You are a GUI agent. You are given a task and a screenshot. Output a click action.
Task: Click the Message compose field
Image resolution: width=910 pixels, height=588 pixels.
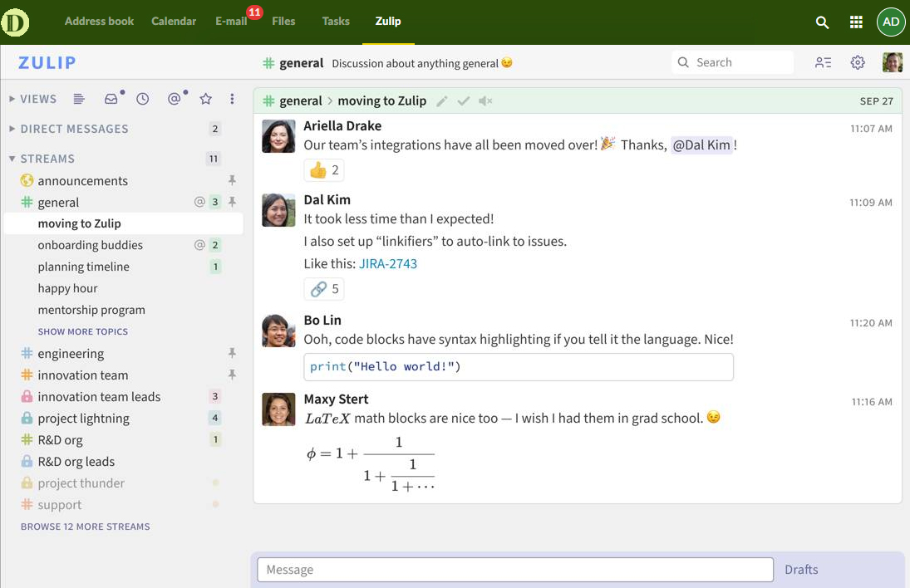click(515, 570)
